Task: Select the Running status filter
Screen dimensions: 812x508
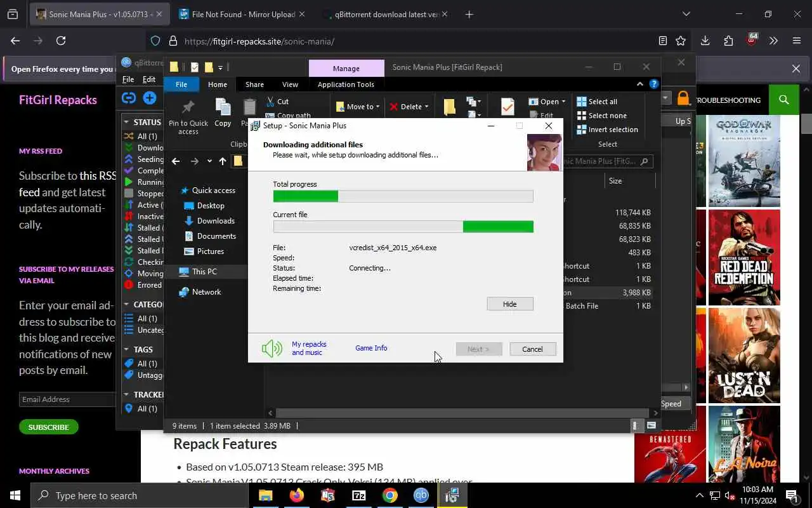Action: click(143, 182)
